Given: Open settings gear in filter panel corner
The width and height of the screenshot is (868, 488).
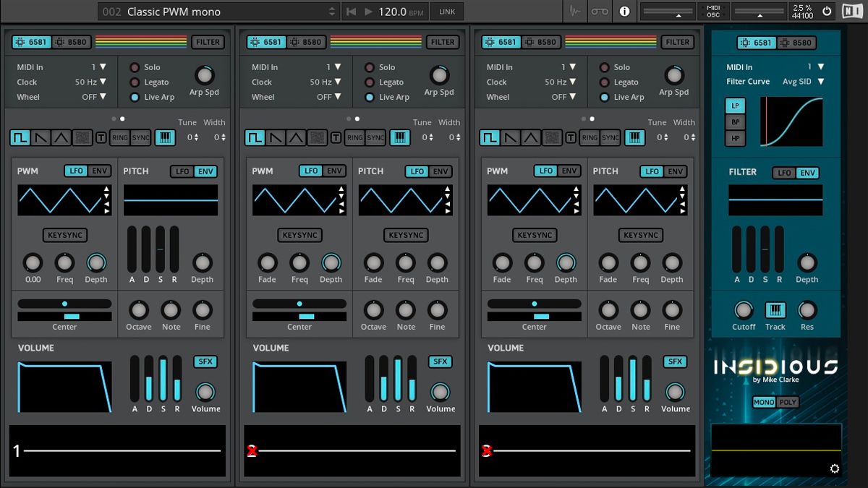Looking at the screenshot, I should [835, 468].
